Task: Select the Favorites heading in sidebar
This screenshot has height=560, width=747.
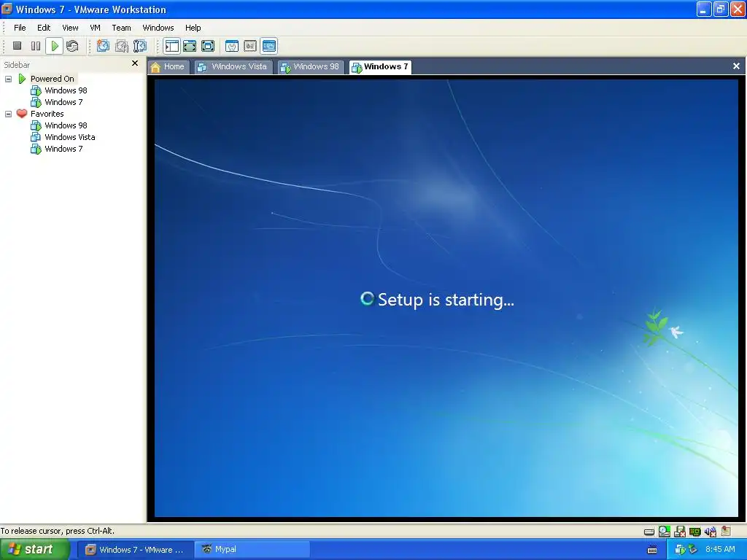Action: click(47, 114)
